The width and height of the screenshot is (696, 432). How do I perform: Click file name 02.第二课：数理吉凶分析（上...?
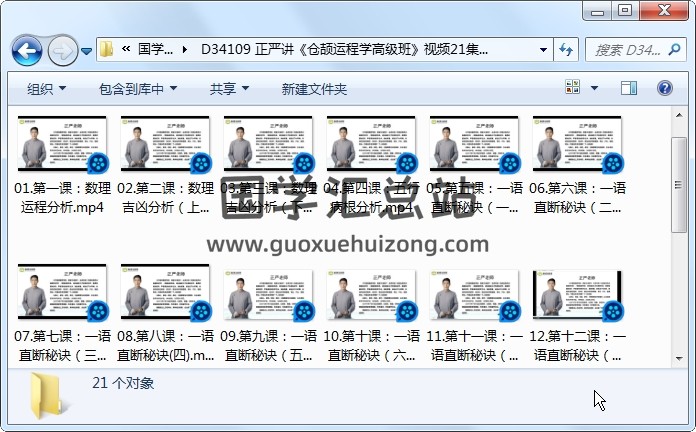(165, 198)
